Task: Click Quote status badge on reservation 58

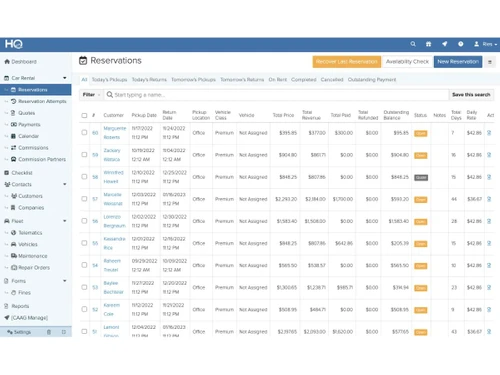Action: [421, 177]
